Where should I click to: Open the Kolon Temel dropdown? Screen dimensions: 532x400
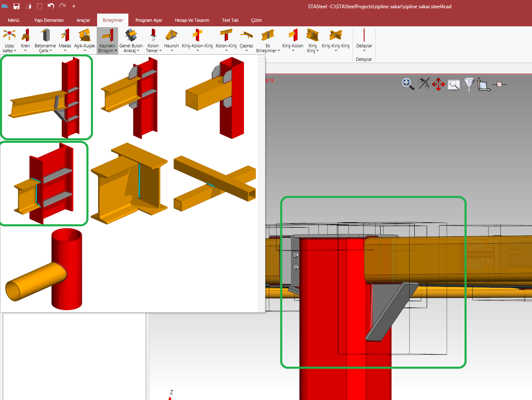(x=153, y=41)
